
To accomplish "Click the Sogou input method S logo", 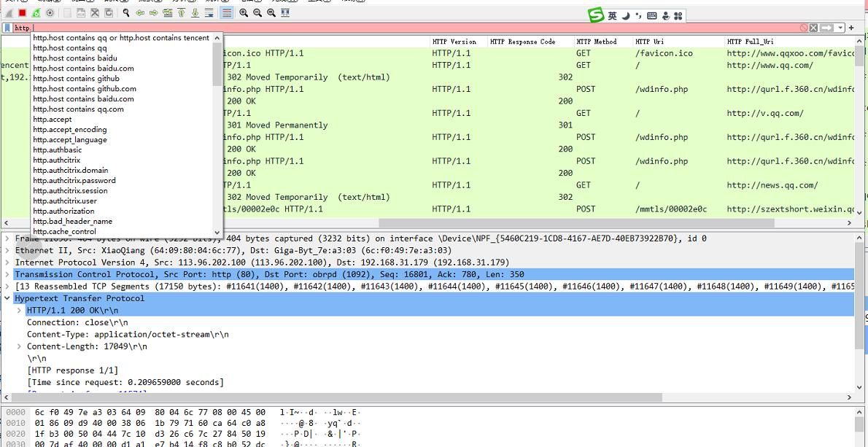I will click(596, 15).
